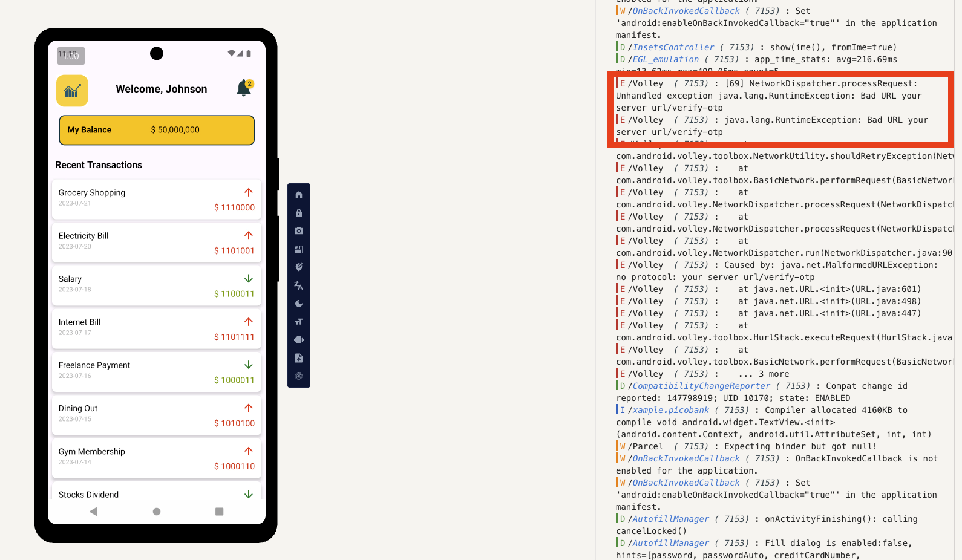Open the Electricity Bill transaction
Screen dimensions: 962x560
(157, 243)
